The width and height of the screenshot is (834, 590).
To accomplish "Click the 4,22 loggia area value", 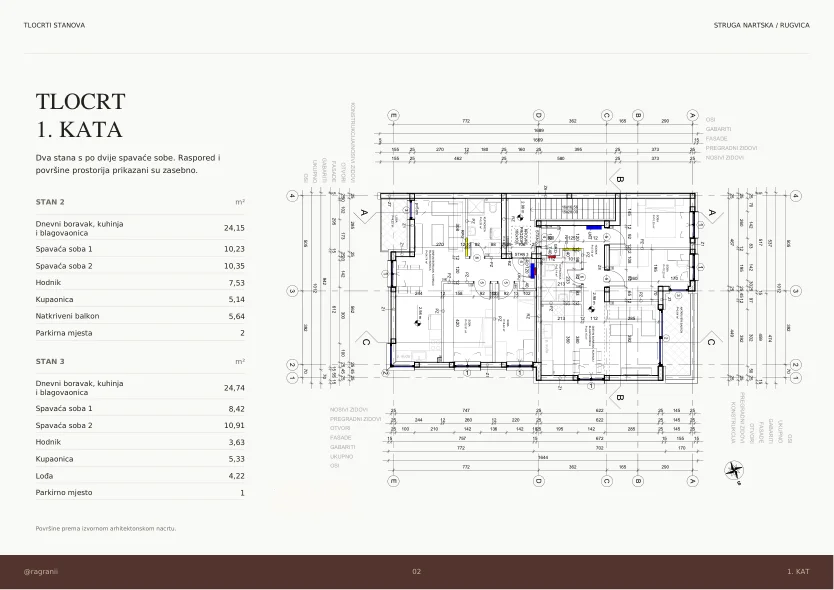I will pos(237,476).
